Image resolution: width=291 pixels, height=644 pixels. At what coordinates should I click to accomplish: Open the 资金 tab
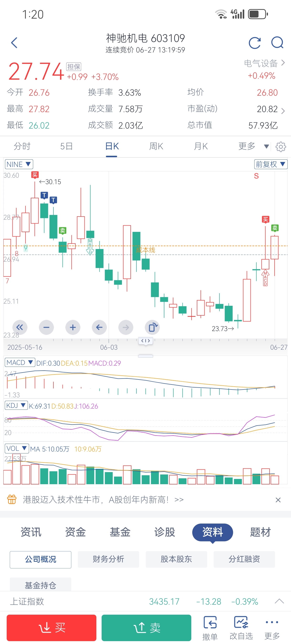point(75,532)
